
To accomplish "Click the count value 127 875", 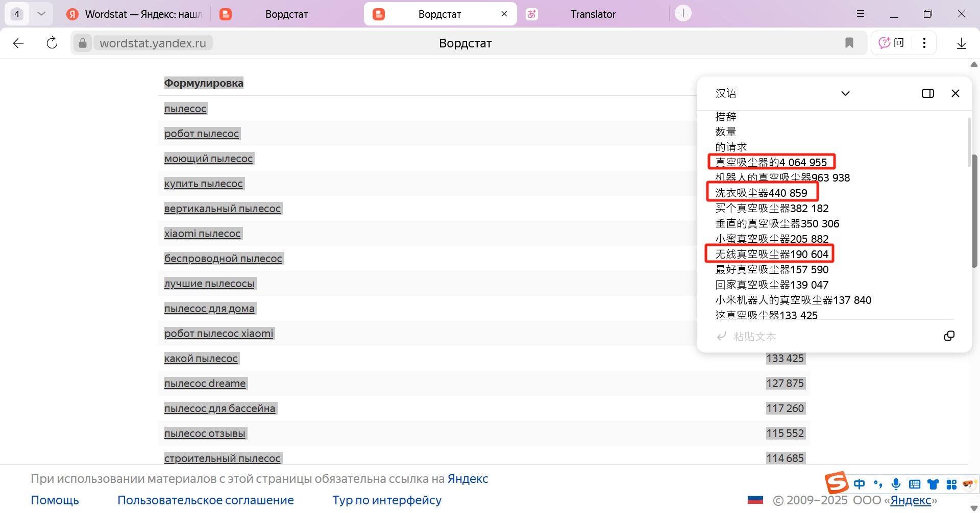I will coord(785,383).
